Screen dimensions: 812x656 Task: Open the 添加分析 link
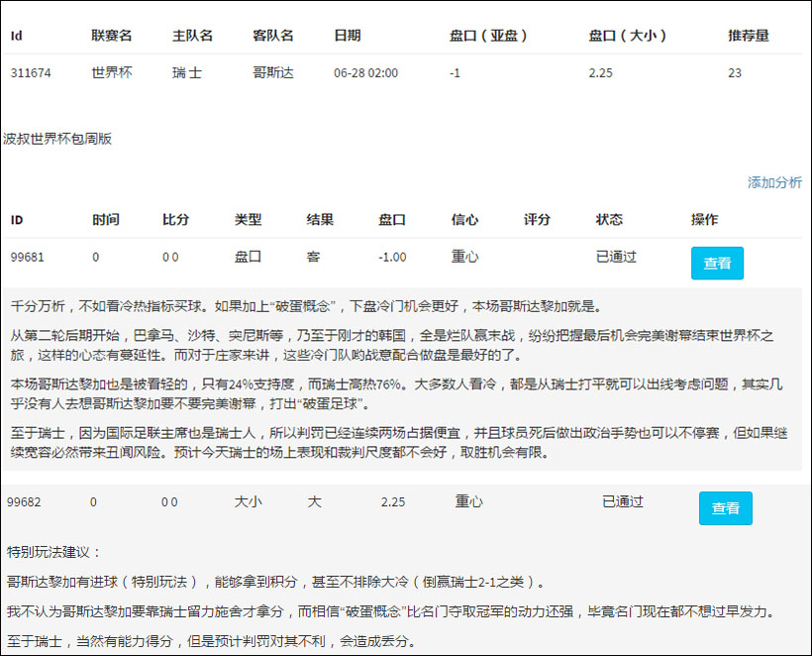coord(774,182)
